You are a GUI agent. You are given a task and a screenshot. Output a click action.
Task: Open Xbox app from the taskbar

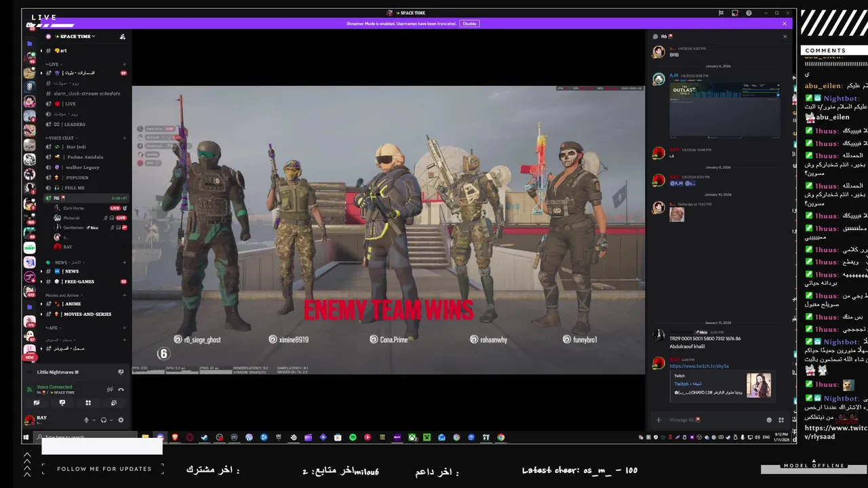pos(412,438)
